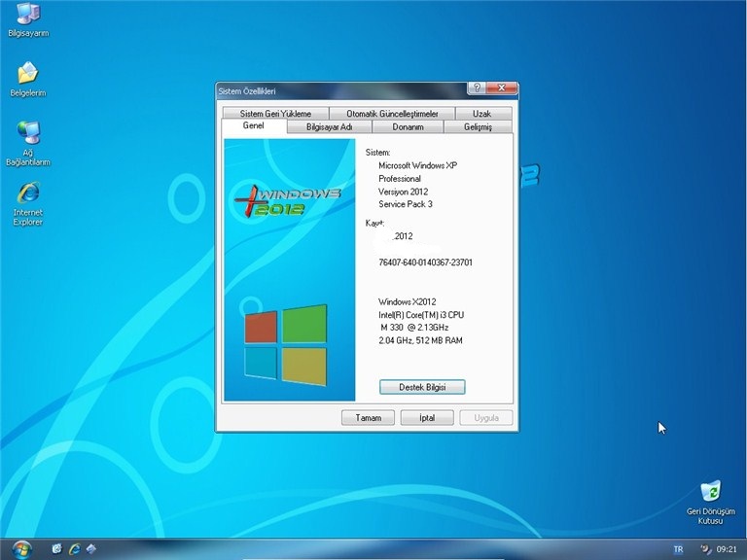Select the Genel tab
The image size is (747, 560).
254,125
